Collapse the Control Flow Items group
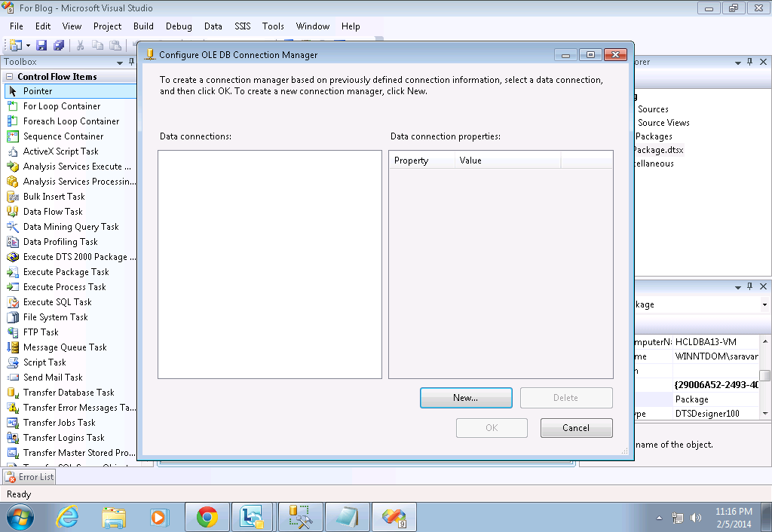The height and width of the screenshot is (532, 772). pos(9,76)
